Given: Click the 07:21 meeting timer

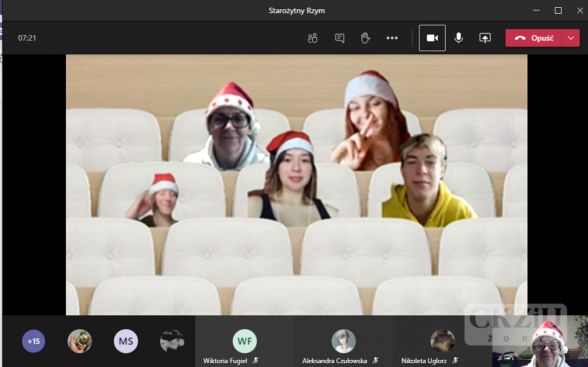Looking at the screenshot, I should tap(27, 38).
